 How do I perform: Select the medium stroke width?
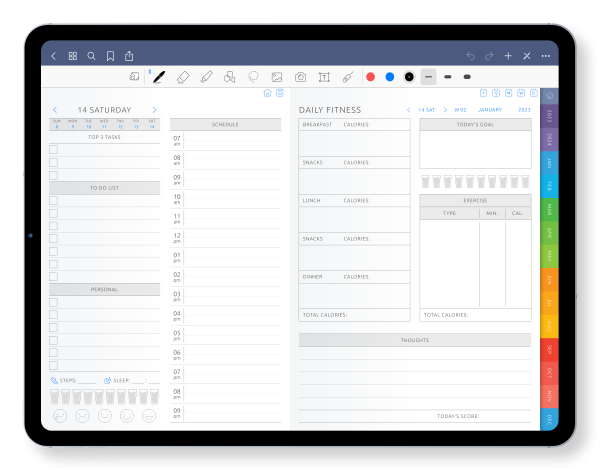pos(448,77)
